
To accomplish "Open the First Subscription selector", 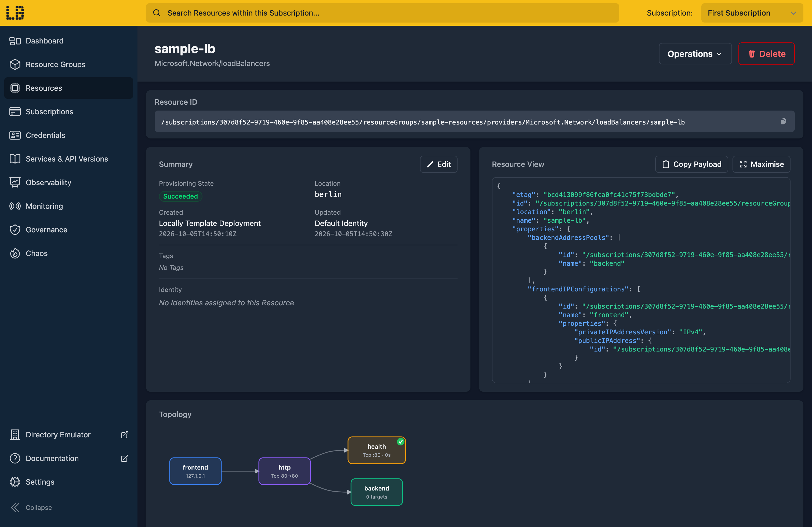I will point(752,13).
